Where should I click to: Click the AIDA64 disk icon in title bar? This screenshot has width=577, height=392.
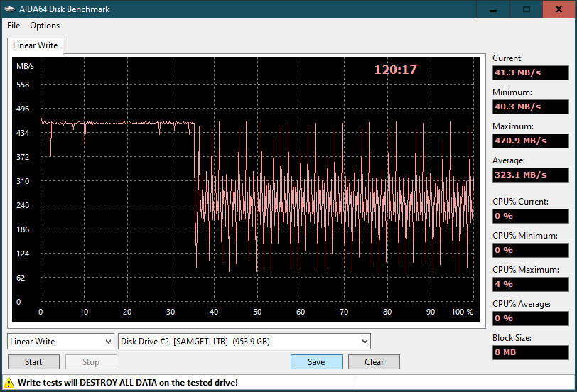[10, 9]
